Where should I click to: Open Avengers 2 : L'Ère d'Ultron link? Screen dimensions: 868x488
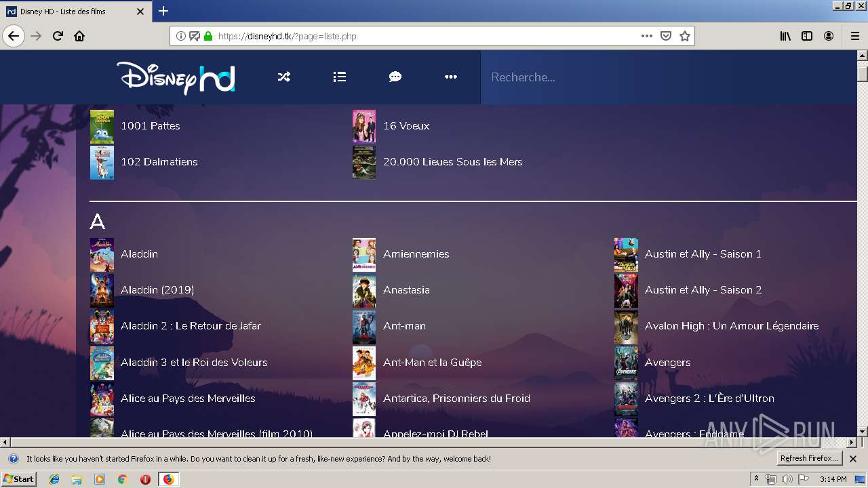(709, 398)
